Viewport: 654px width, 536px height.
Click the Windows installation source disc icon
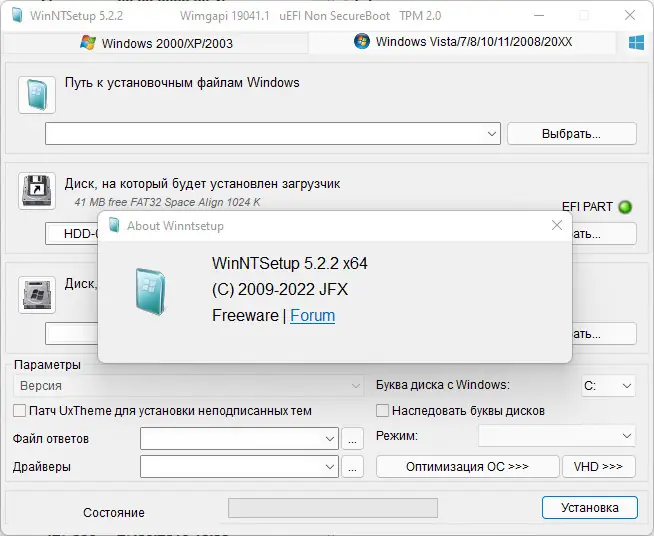(x=37, y=95)
